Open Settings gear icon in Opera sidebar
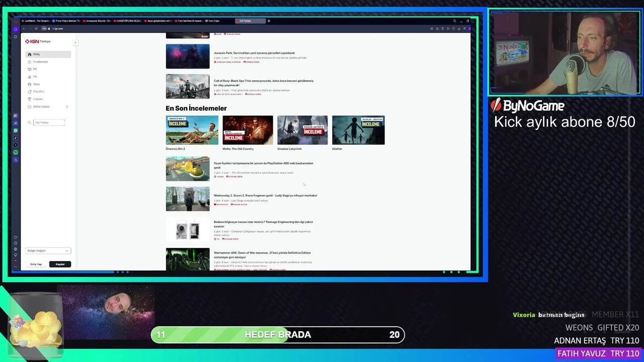Screen dimensions: 644x362 [x=16, y=250]
